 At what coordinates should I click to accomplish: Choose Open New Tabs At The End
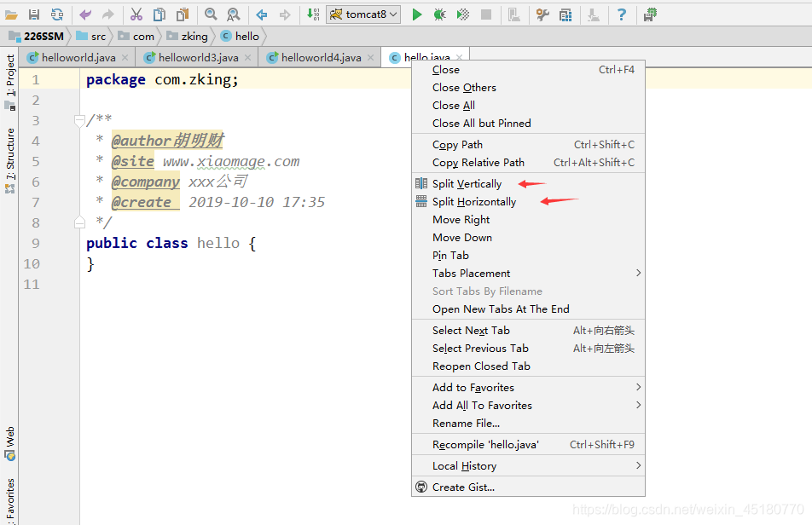coord(528,309)
